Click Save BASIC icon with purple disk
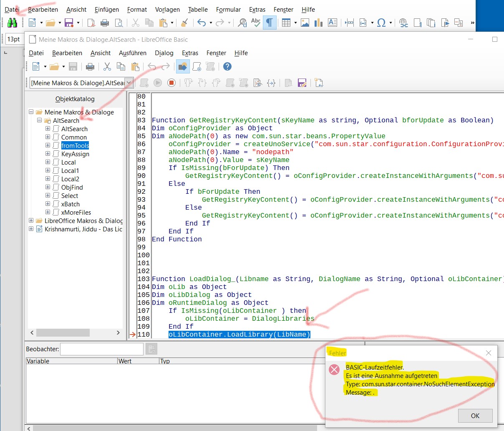Viewport: 504px width, 431px height. click(x=302, y=83)
